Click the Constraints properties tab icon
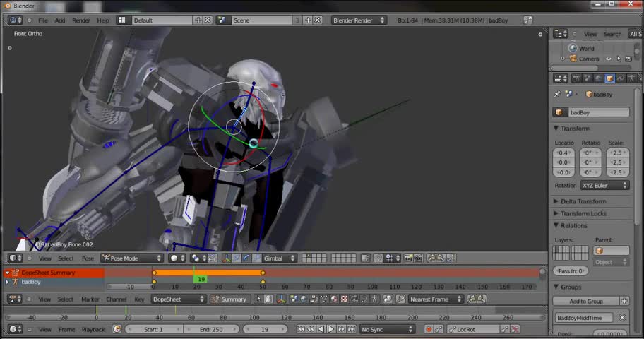Screen dimensions: 644x339 point(621,78)
